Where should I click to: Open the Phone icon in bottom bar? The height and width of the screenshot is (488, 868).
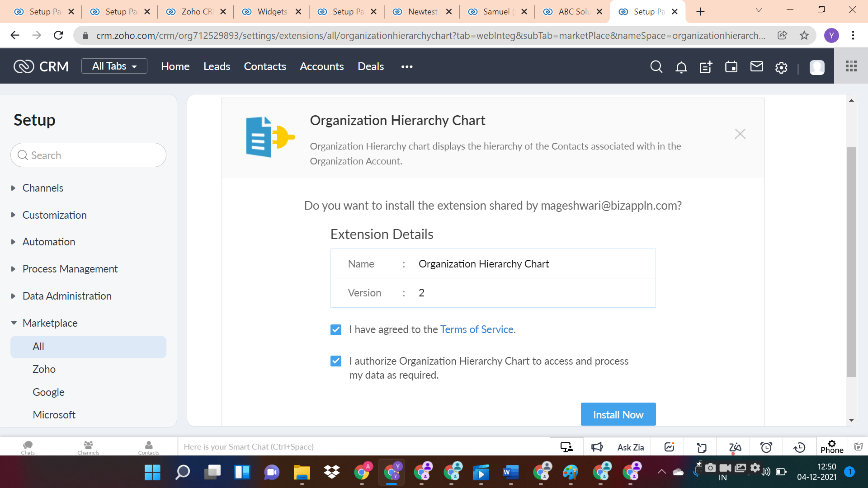832,446
